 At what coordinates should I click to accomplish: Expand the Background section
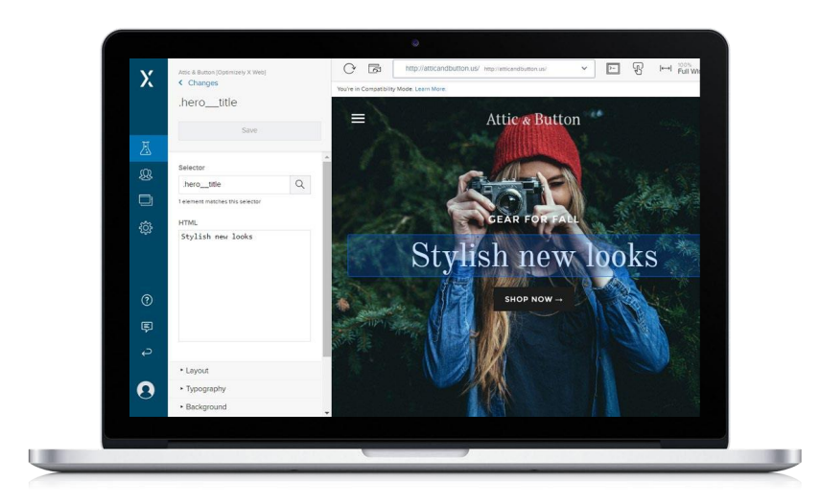206,407
